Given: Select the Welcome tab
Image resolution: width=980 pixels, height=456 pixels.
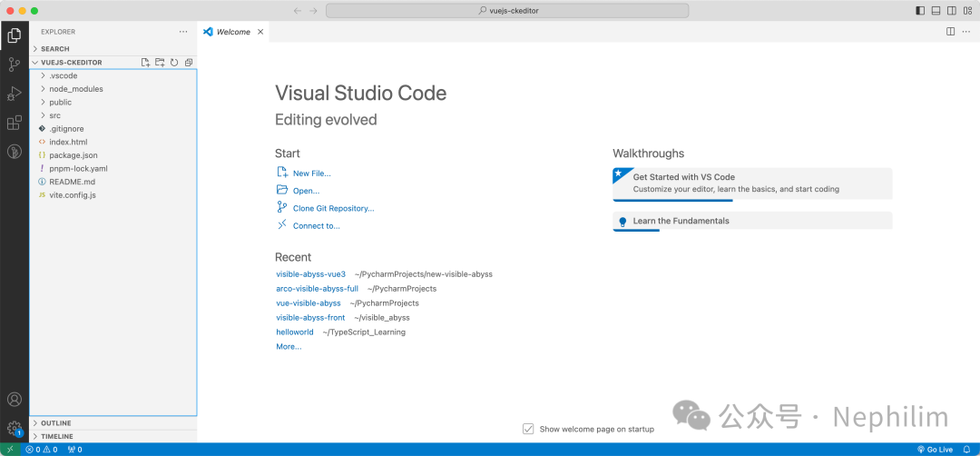Looking at the screenshot, I should click(232, 32).
